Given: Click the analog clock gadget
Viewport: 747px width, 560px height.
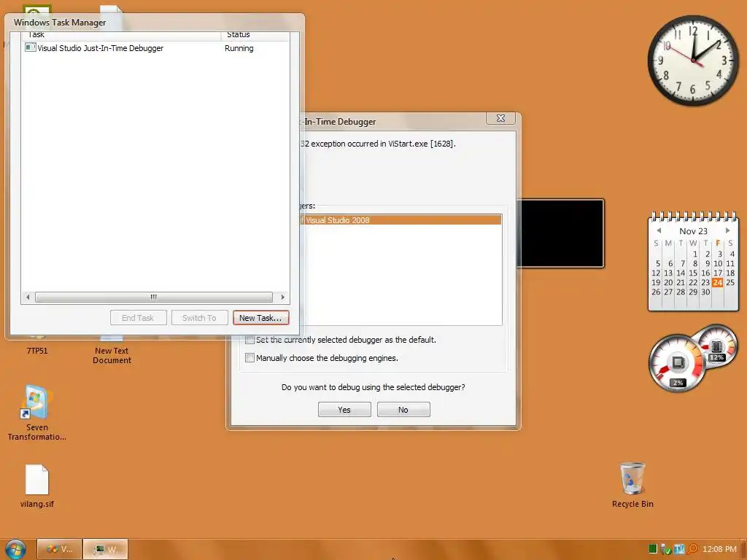Looking at the screenshot, I should (x=693, y=61).
